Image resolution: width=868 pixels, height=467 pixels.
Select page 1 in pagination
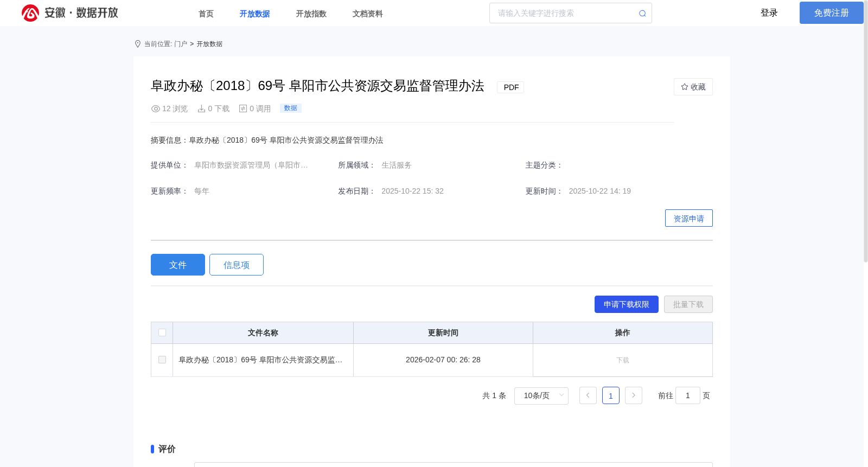coord(611,395)
